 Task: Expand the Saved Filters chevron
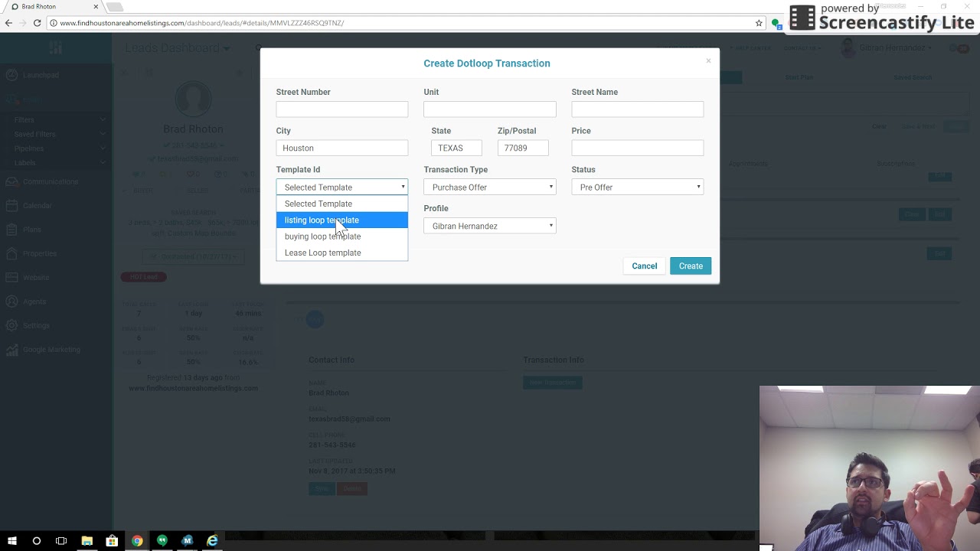(x=103, y=134)
